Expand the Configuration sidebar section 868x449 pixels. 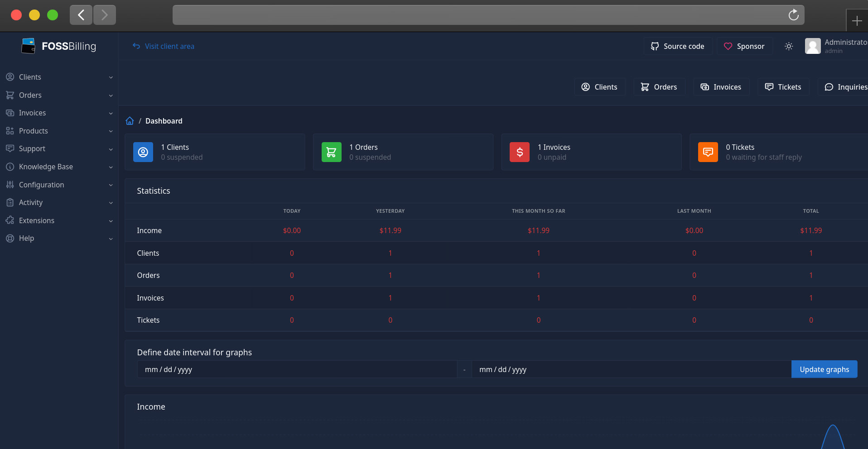click(x=59, y=185)
